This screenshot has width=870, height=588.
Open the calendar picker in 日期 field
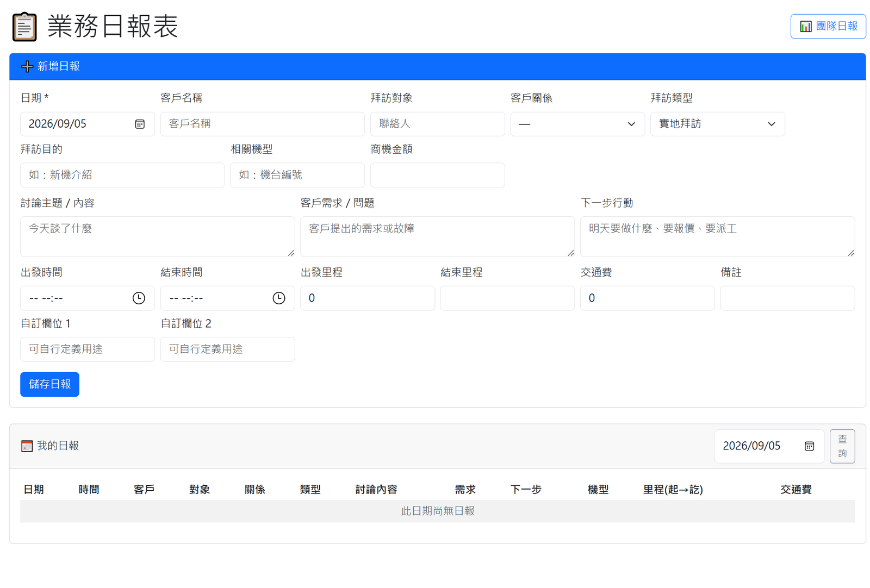point(140,124)
